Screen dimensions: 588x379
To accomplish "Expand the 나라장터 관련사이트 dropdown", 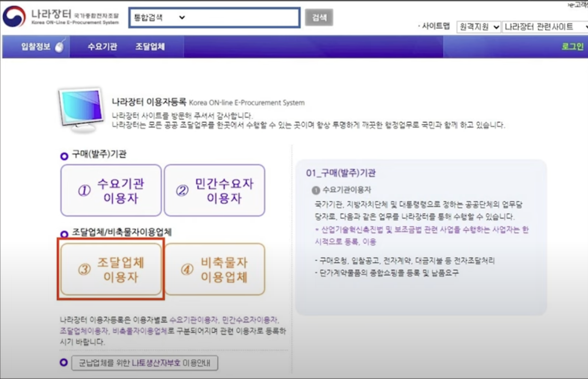I will pos(545,27).
